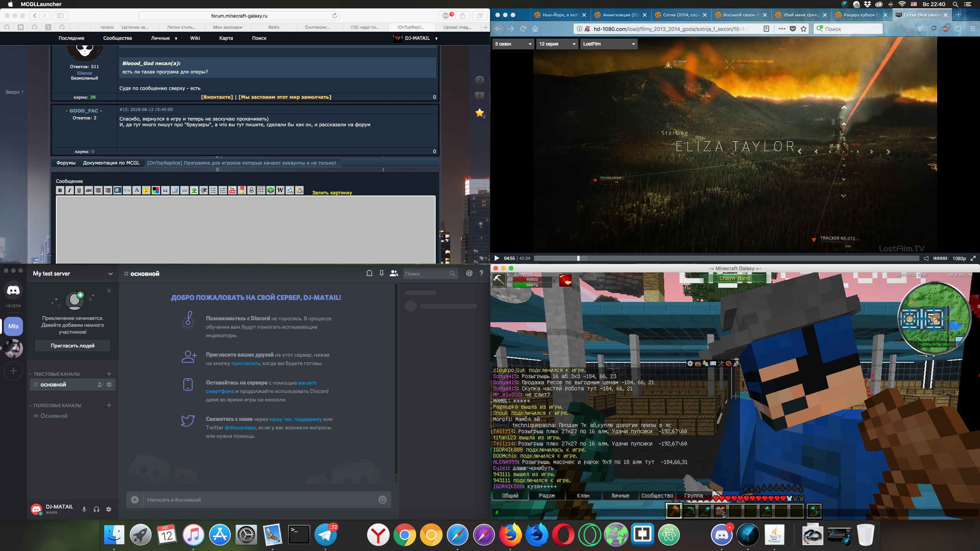Image resolution: width=980 pixels, height=551 pixels.
Task: Open Discord mentions with the @ icon
Action: point(469,273)
